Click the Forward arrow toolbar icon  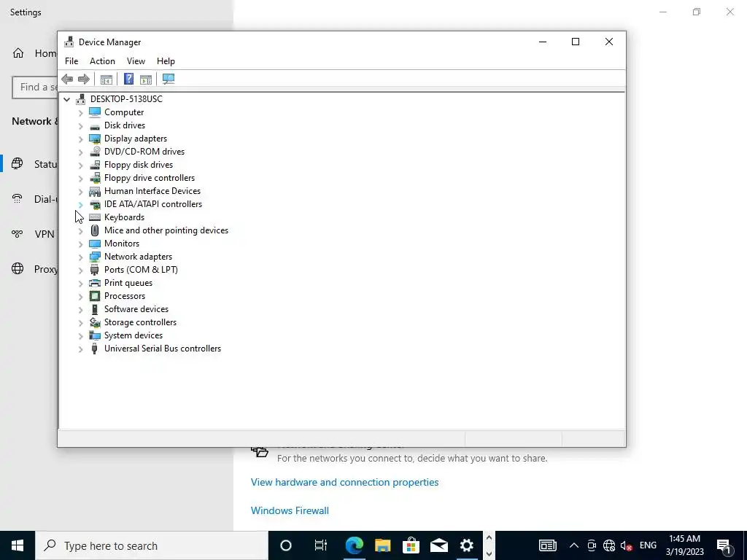pos(83,79)
